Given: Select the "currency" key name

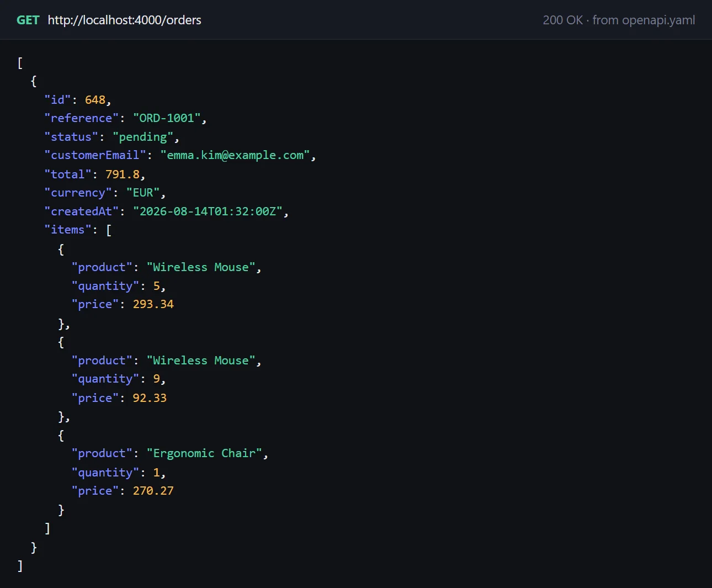Looking at the screenshot, I should pyautogui.click(x=78, y=193).
